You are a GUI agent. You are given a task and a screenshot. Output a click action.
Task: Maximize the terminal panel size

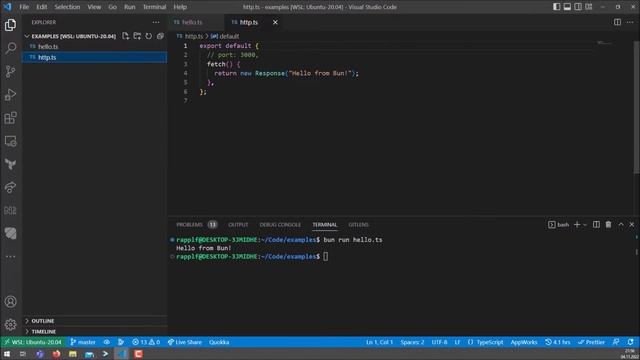[621, 224]
